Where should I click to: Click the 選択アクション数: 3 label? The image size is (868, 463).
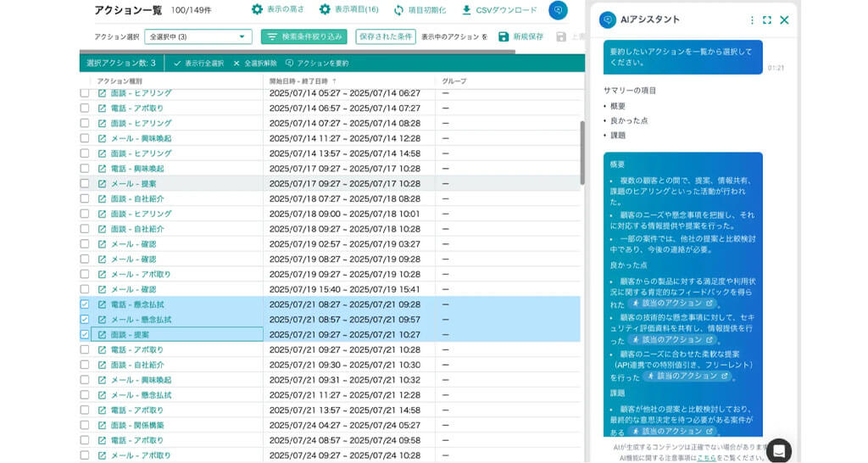tap(121, 63)
